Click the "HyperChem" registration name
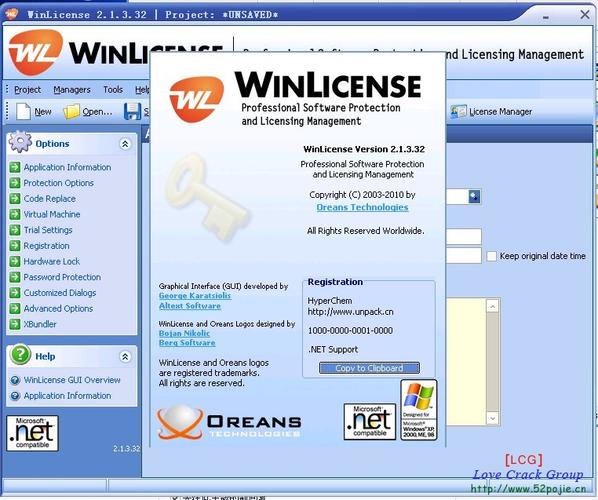This screenshot has height=500, width=598. click(330, 301)
